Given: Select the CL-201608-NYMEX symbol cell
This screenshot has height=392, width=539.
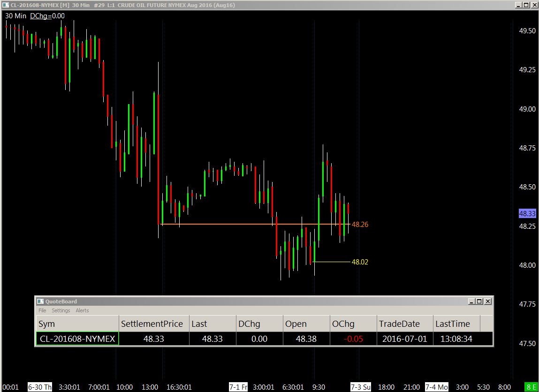Looking at the screenshot, I should coord(77,339).
